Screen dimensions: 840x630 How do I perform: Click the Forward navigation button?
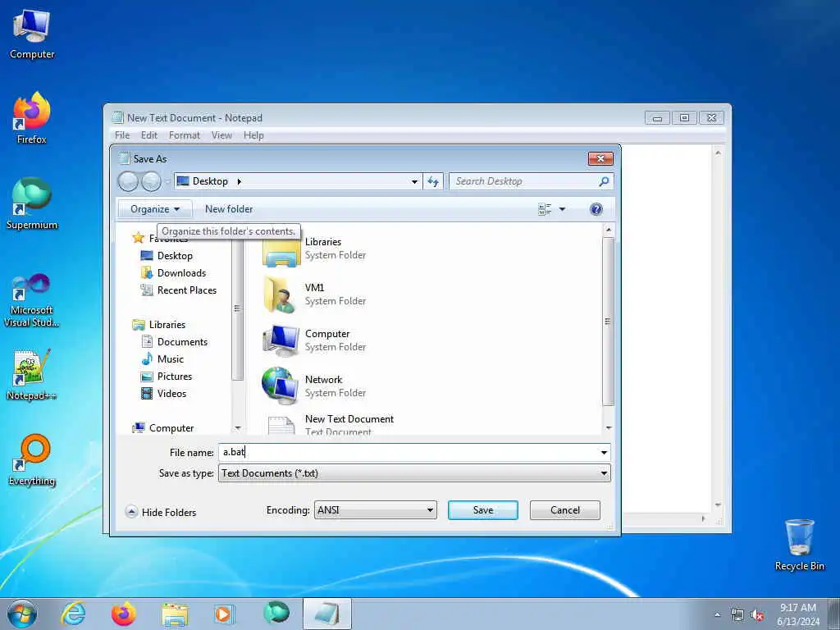(x=151, y=181)
